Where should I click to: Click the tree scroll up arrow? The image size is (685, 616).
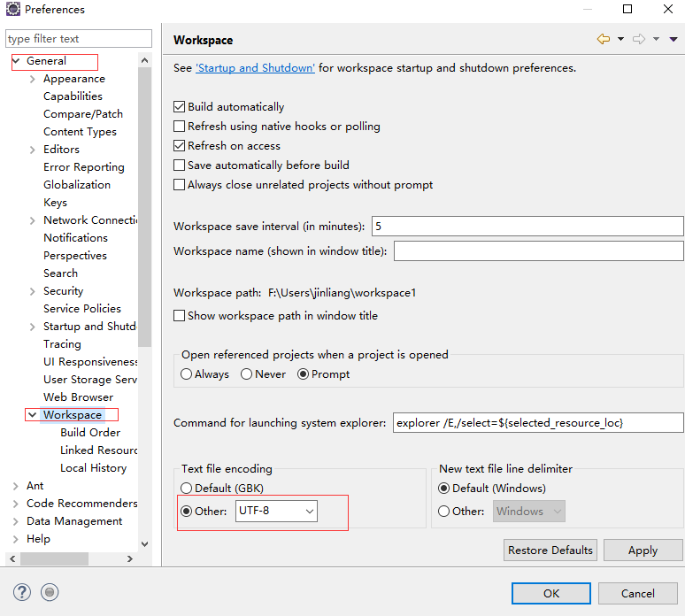(144, 60)
